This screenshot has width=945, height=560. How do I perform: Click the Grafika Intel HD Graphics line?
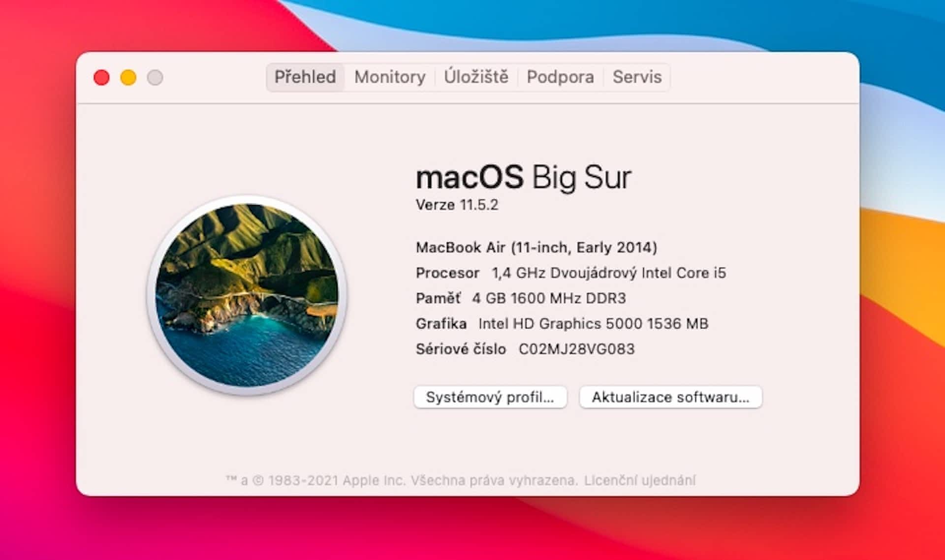(x=562, y=323)
